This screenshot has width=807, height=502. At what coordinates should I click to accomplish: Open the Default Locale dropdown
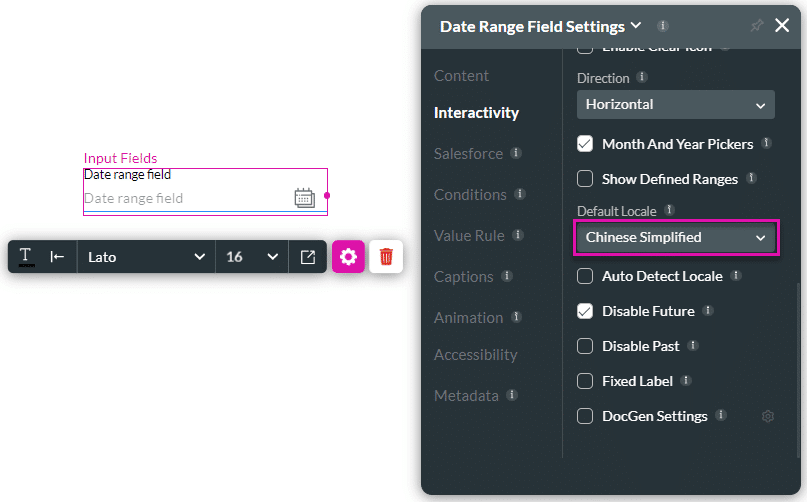tap(675, 238)
